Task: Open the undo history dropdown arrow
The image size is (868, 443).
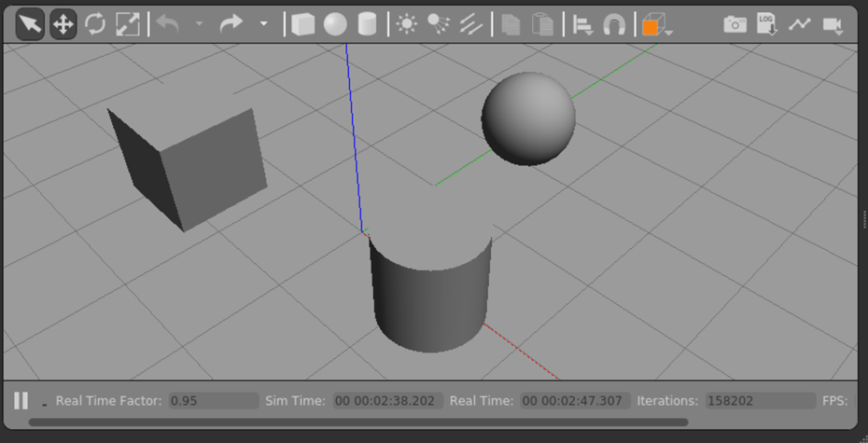Action: point(200,23)
